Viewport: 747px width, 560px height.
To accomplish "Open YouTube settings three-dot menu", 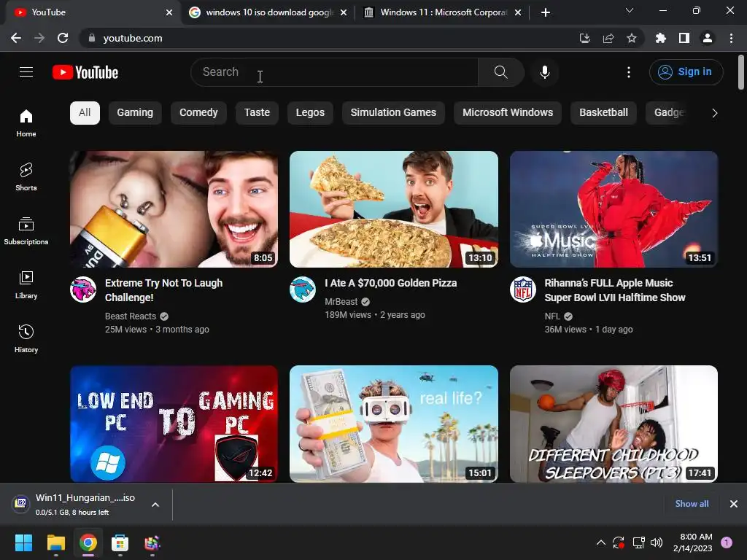I will pyautogui.click(x=628, y=72).
